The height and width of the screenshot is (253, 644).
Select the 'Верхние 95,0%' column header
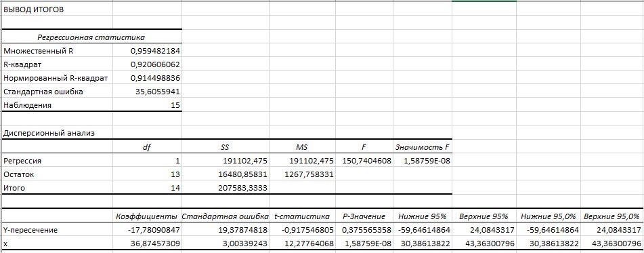click(612, 216)
